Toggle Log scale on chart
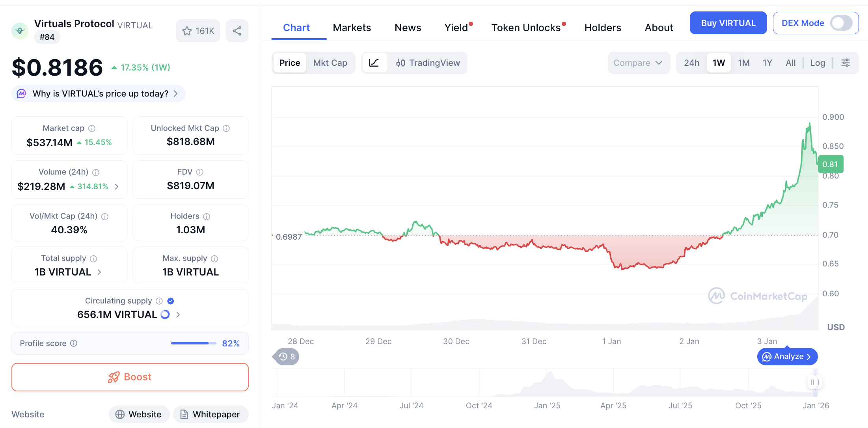This screenshot has height=428, width=868. [x=818, y=63]
